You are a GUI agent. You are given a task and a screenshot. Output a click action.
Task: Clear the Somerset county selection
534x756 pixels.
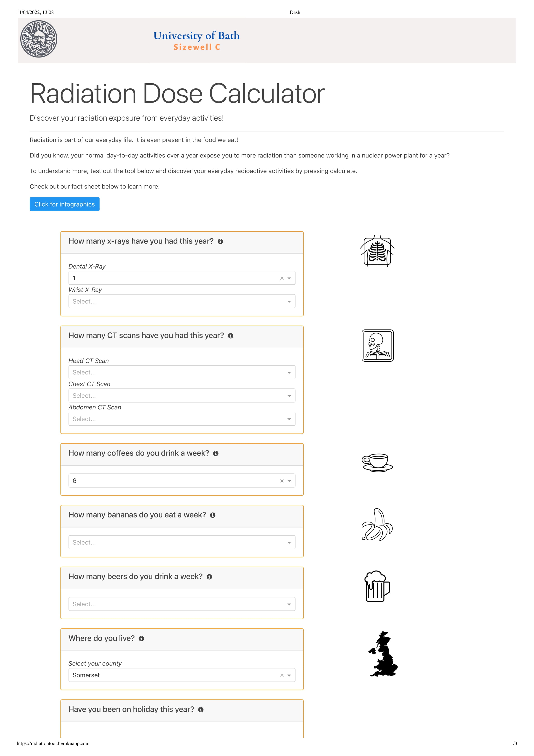282,675
